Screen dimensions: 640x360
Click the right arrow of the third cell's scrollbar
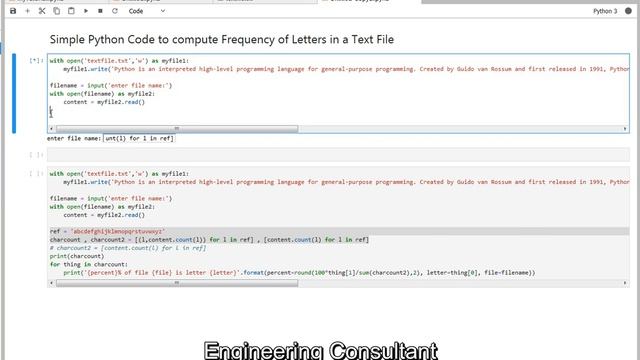[x=625, y=282]
